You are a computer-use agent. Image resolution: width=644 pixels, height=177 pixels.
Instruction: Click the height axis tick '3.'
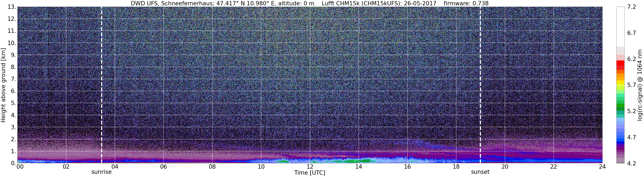click(x=13, y=127)
